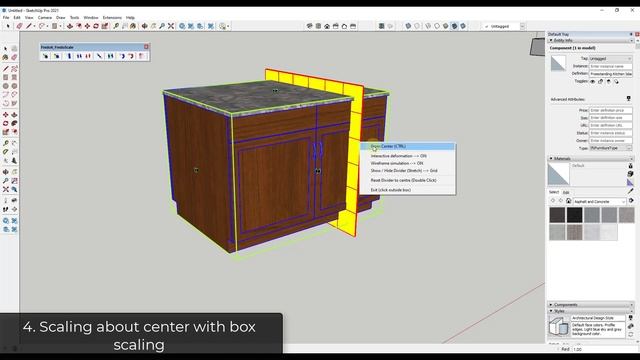
Task: Select the Tape Measure tool in top toolbar
Action: pos(116,26)
